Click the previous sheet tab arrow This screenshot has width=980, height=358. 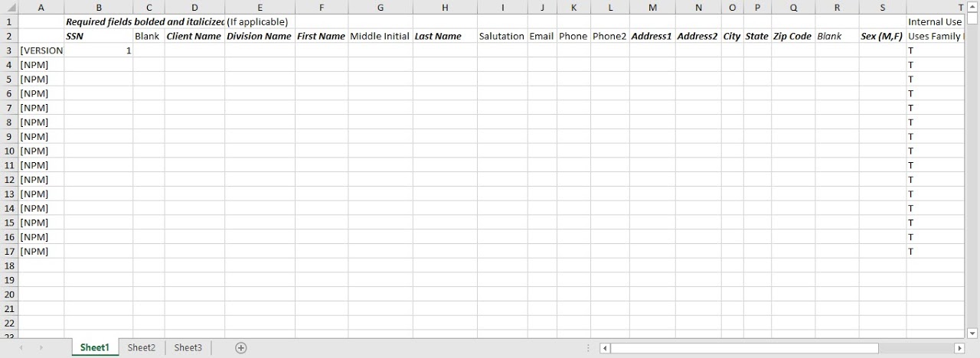tap(21, 348)
